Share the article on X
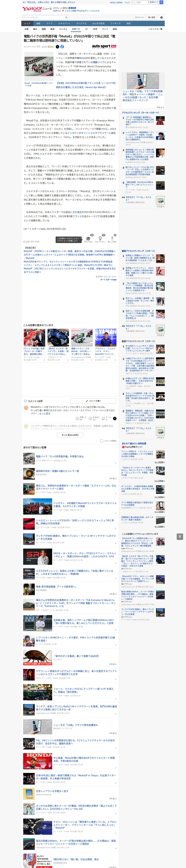This screenshot has width=186, height=868. click(x=57, y=47)
